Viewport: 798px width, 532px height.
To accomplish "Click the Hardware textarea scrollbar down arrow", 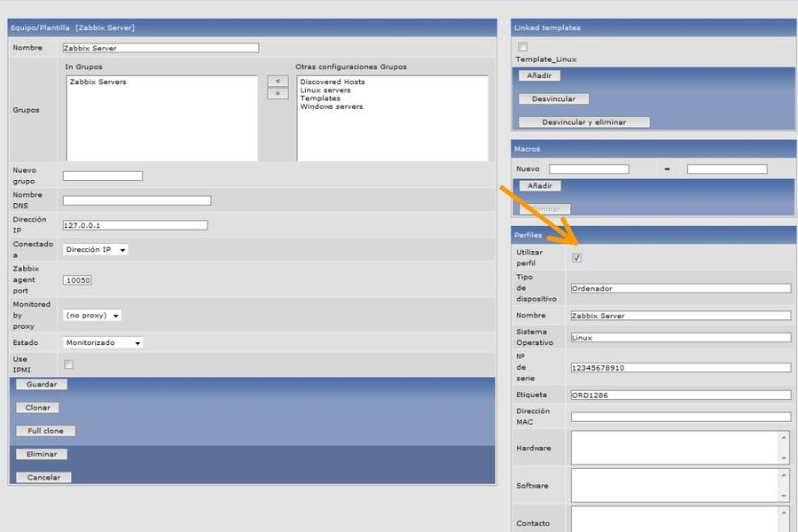I will tap(784, 458).
